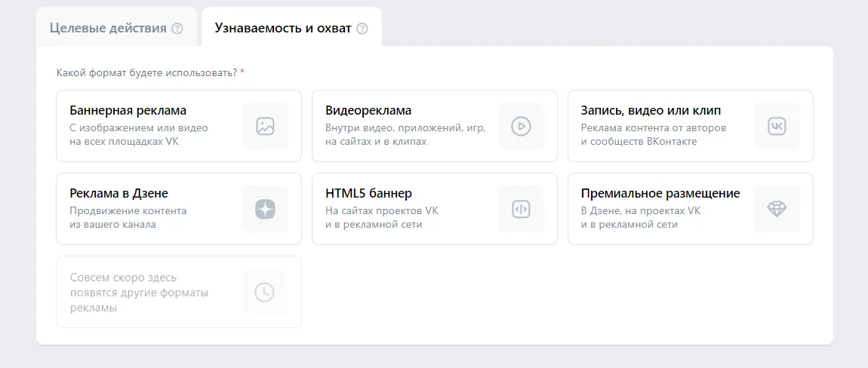Click the diamond icon on Премиальное размещение
The image size is (868, 368).
pyautogui.click(x=777, y=209)
